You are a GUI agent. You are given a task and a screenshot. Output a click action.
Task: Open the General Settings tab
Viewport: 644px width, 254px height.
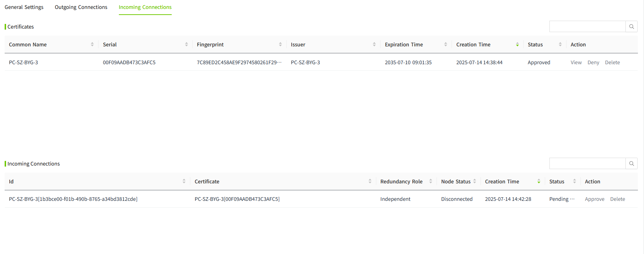pos(24,7)
